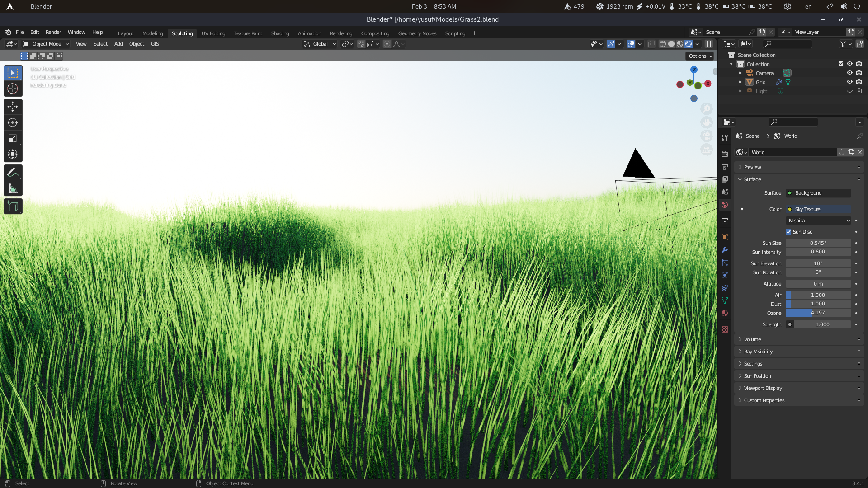Switch to material preview shading
868x488 pixels.
[680, 44]
